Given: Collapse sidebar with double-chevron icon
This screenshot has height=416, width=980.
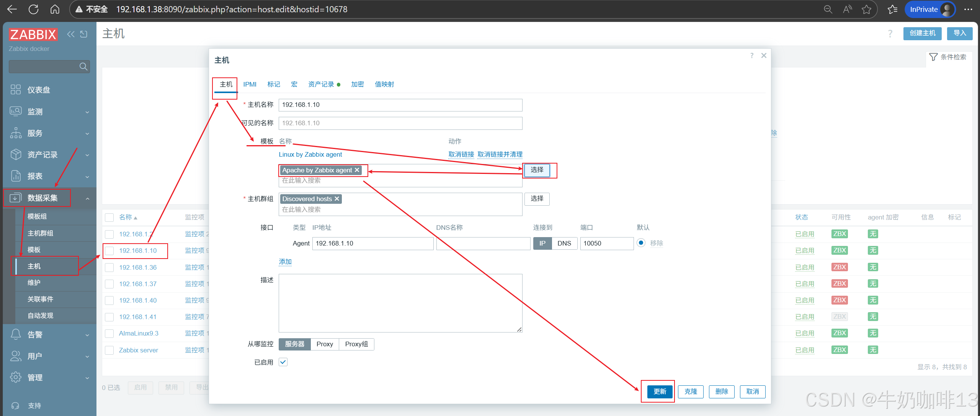Looking at the screenshot, I should pos(71,34).
